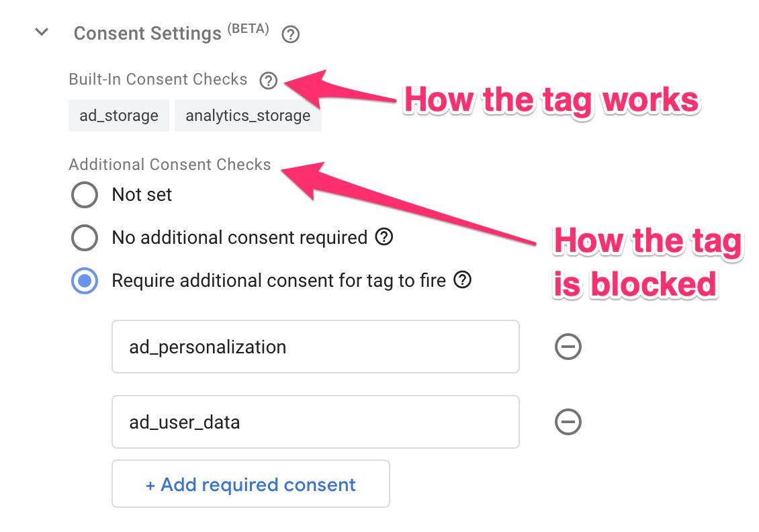Open help icon beside Consent Settings title

290,34
